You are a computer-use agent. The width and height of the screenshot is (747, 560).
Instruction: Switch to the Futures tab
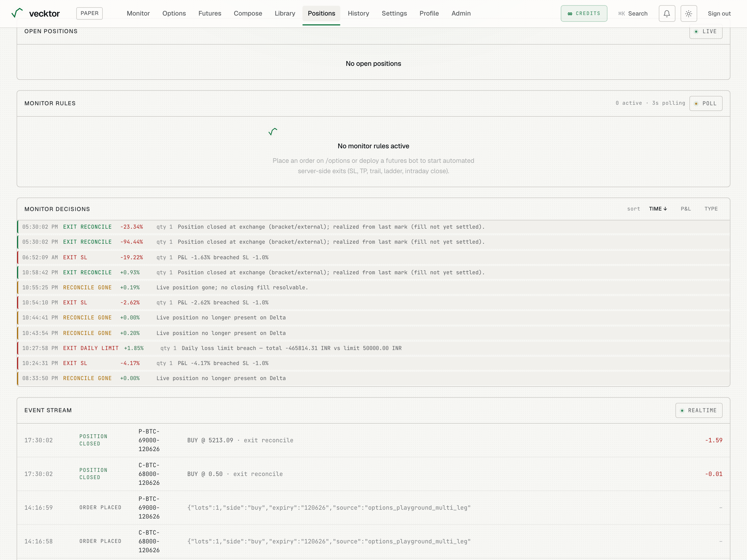coord(210,13)
